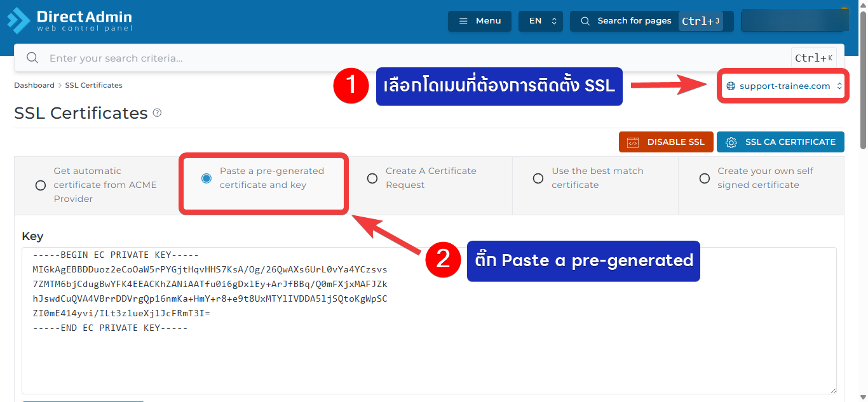Select Get automatic certificate from ACME Provider
868x402 pixels.
pyautogui.click(x=41, y=185)
